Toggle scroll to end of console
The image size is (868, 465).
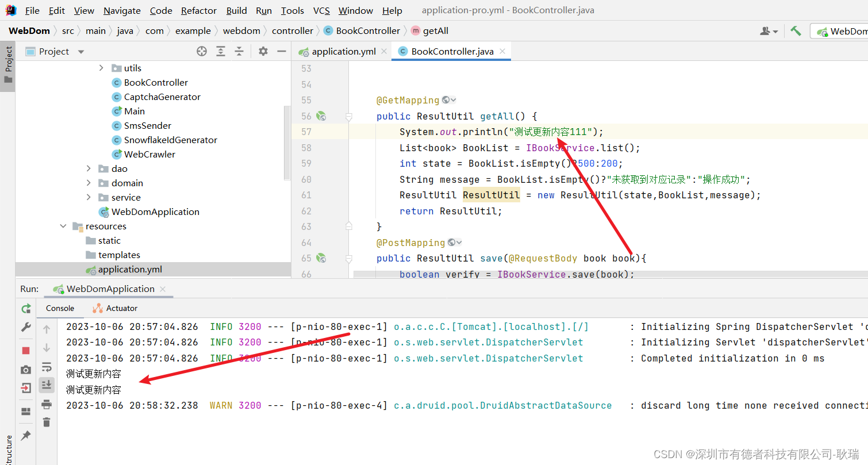pyautogui.click(x=47, y=385)
